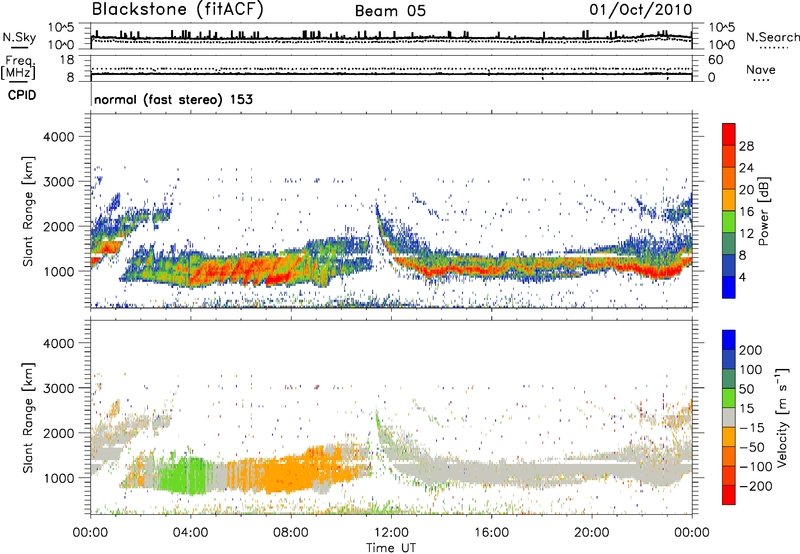Click 'Slant Range [km]' label of velocity plot
Image resolution: width=800 pixels, height=554 pixels.
pos(28,418)
